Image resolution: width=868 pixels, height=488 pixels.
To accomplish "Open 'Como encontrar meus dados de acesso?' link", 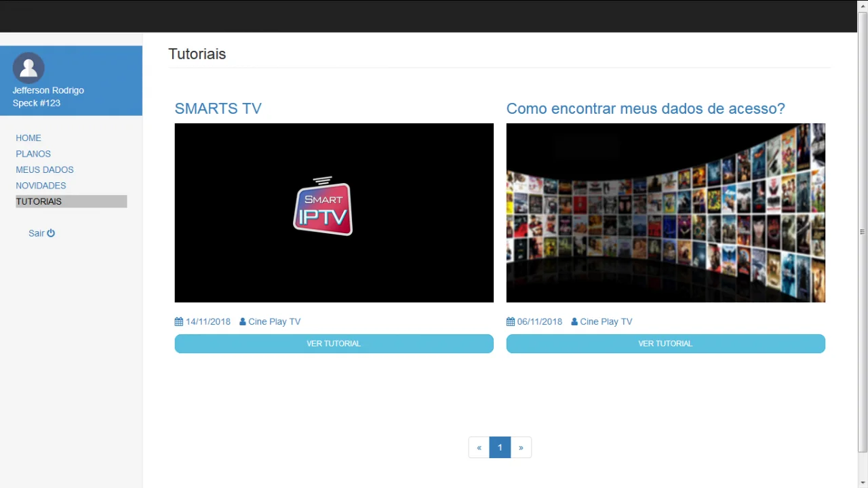I will [645, 108].
